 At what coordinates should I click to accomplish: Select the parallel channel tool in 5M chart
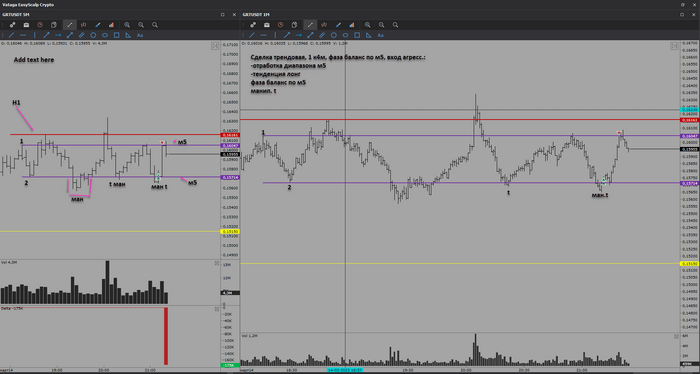(x=81, y=35)
